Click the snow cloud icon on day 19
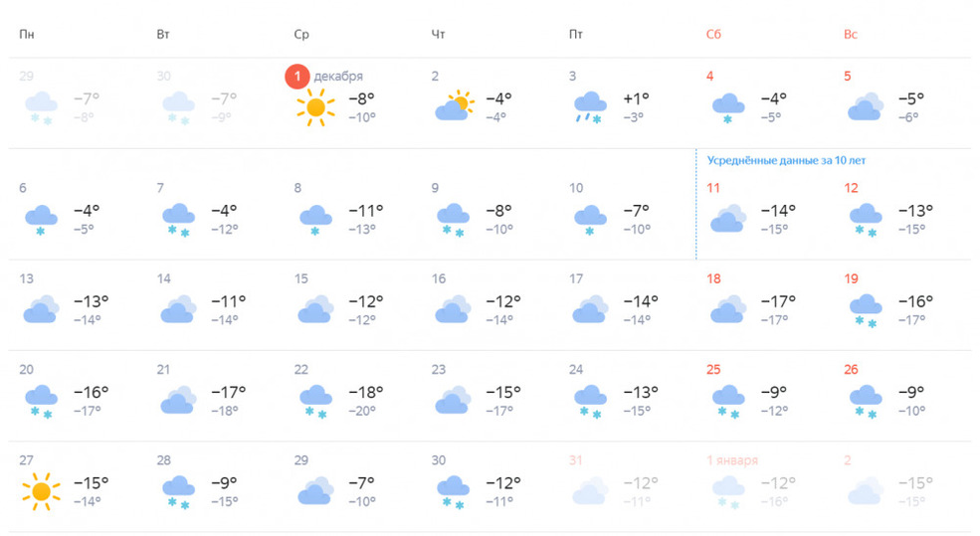 pyautogui.click(x=866, y=311)
